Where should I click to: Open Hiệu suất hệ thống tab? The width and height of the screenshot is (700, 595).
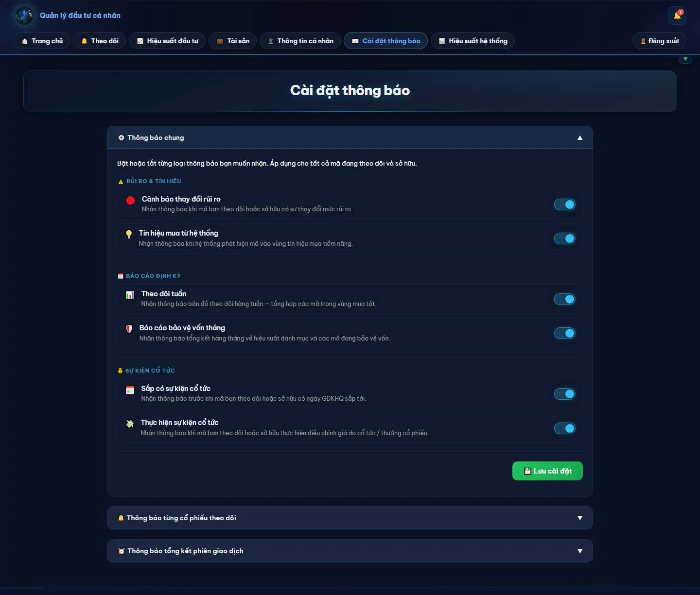click(x=472, y=41)
